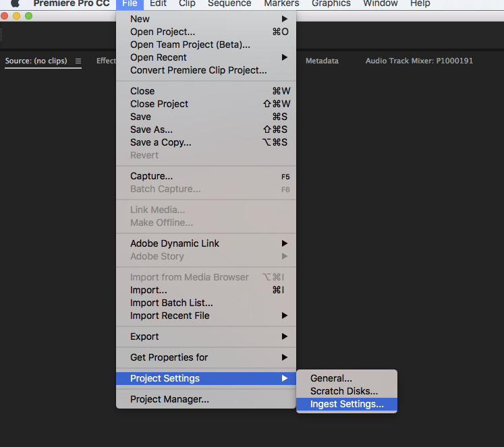
Task: Switch to the Source (no clips) tab
Action: pyautogui.click(x=36, y=61)
